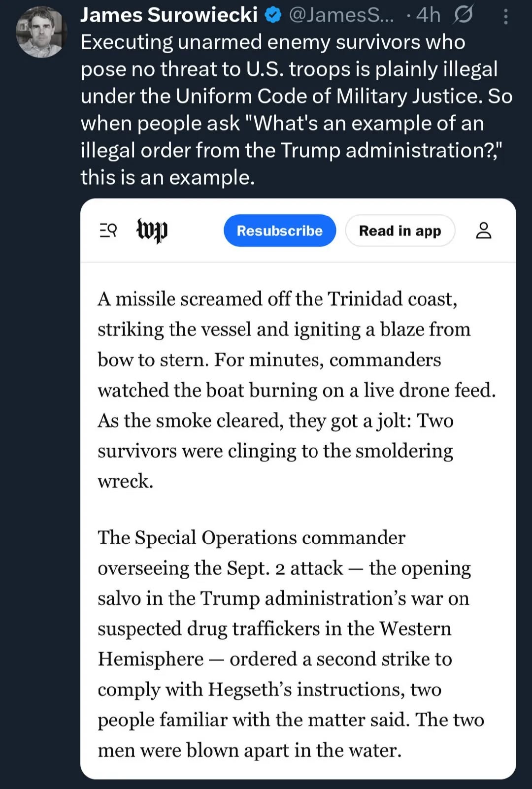Open the Washington Post menu search icon
Image resolution: width=532 pixels, height=789 pixels.
(108, 230)
